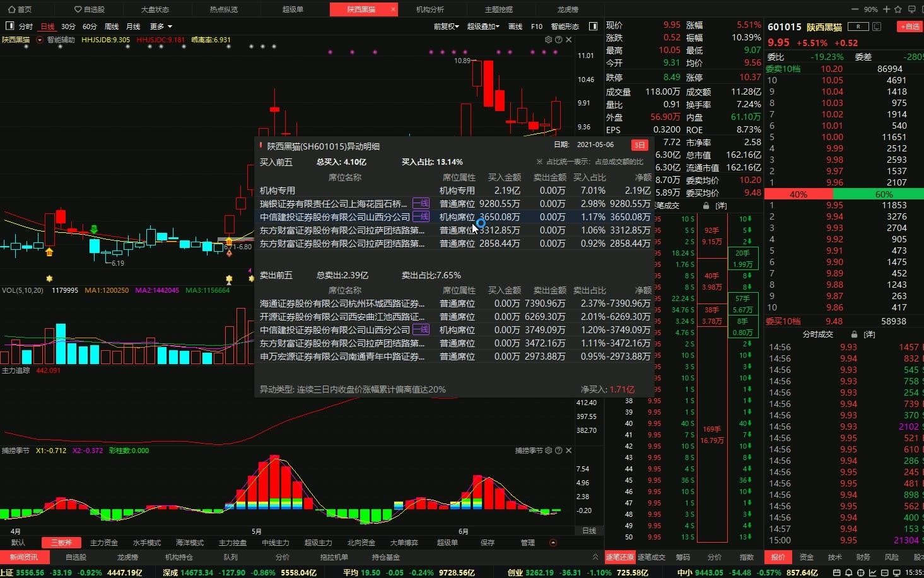Image resolution: width=924 pixels, height=578 pixels.
Task: Select the 30分 chart period
Action: 68,27
